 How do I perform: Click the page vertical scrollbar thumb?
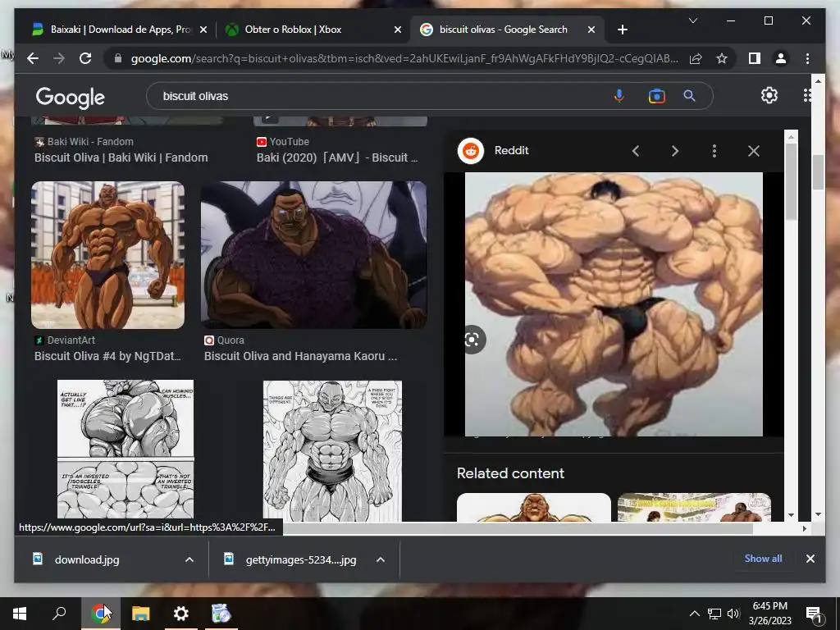click(x=818, y=172)
